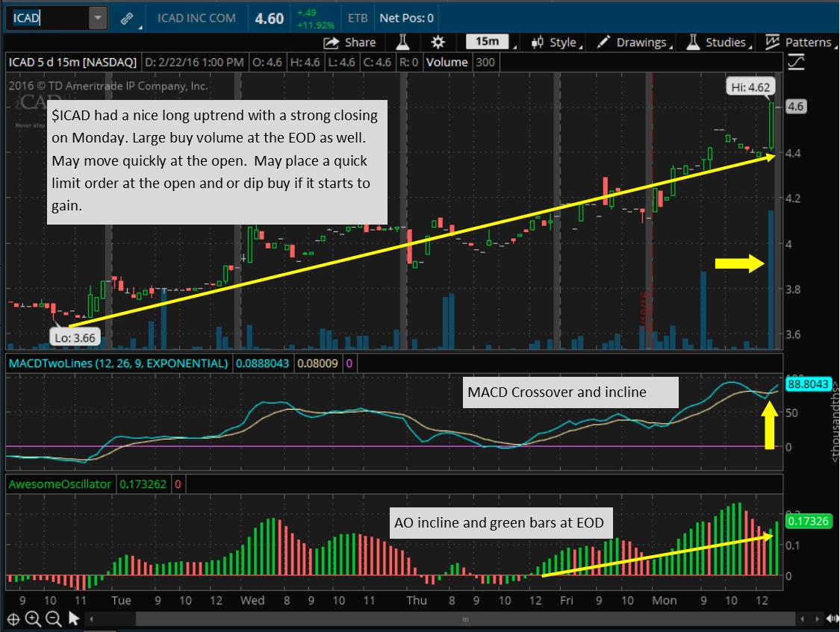The width and height of the screenshot is (840, 632).
Task: Click the zoom out magnifier icon
Action: point(54,619)
